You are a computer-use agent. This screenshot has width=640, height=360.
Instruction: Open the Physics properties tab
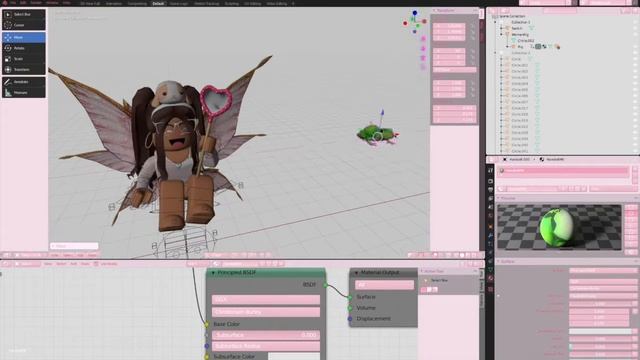[x=490, y=252]
